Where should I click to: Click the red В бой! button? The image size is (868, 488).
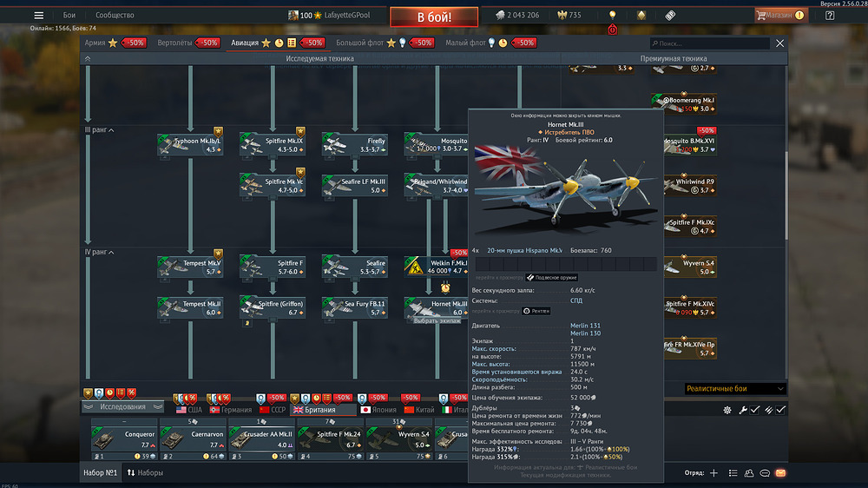coord(433,17)
